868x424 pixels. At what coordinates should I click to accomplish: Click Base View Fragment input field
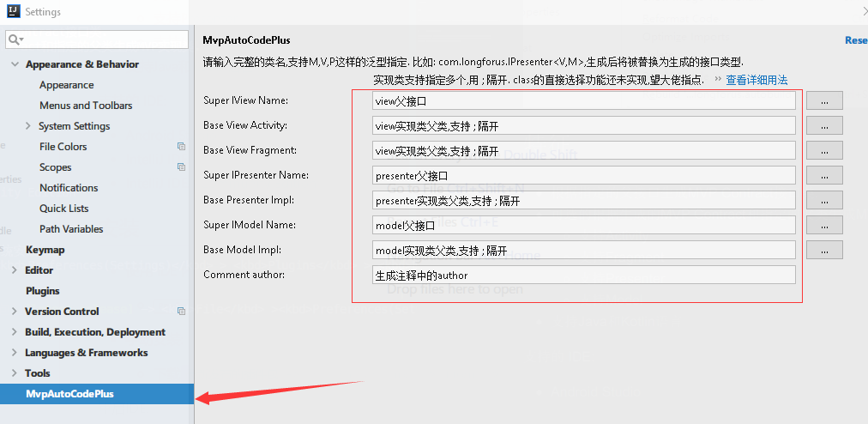(x=583, y=150)
